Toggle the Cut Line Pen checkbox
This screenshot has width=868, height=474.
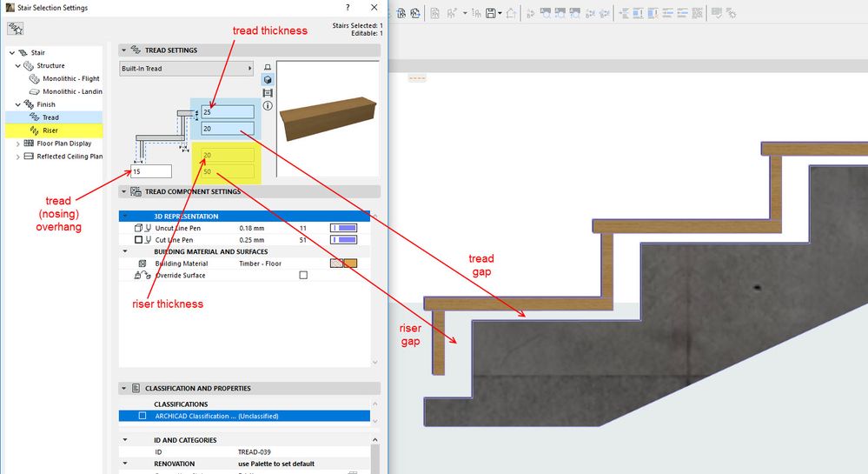(138, 239)
